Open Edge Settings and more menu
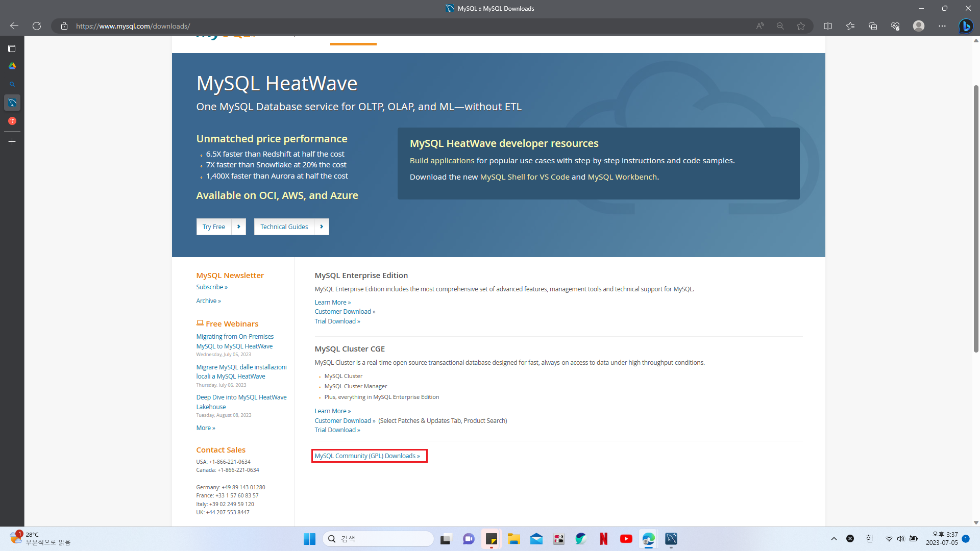Screen dimensions: 980x551 pos(942,26)
